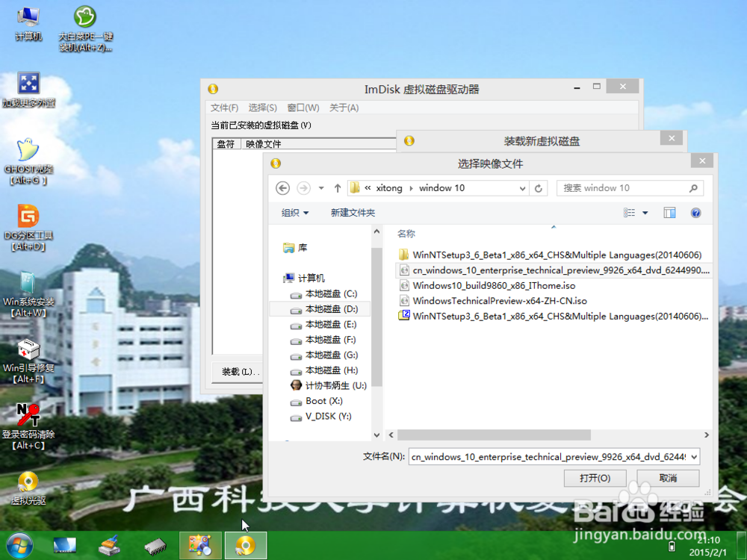Open the monitor icon on taskbar
This screenshot has width=747, height=560.
click(x=64, y=546)
